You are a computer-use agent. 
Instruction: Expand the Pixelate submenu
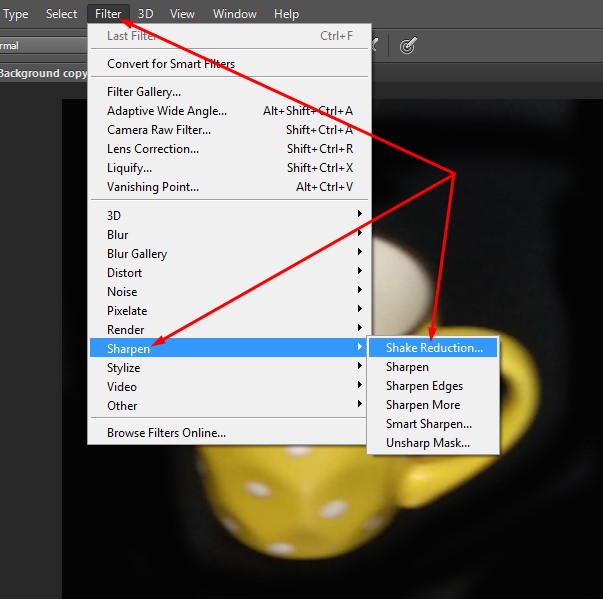coord(230,311)
